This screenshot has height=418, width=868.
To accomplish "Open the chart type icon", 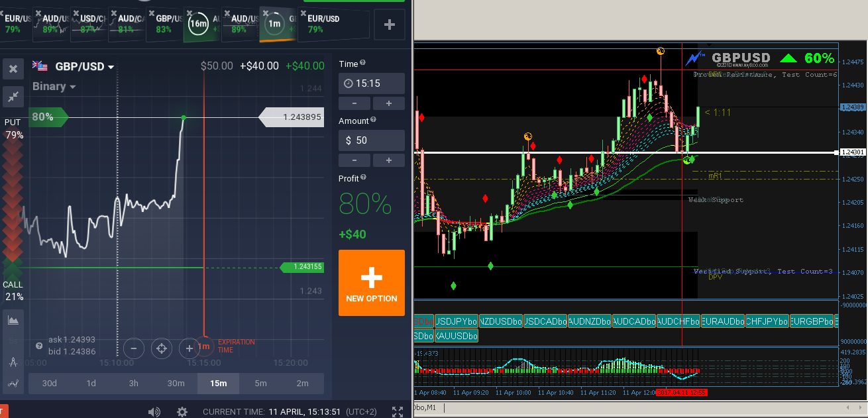I will click(13, 320).
